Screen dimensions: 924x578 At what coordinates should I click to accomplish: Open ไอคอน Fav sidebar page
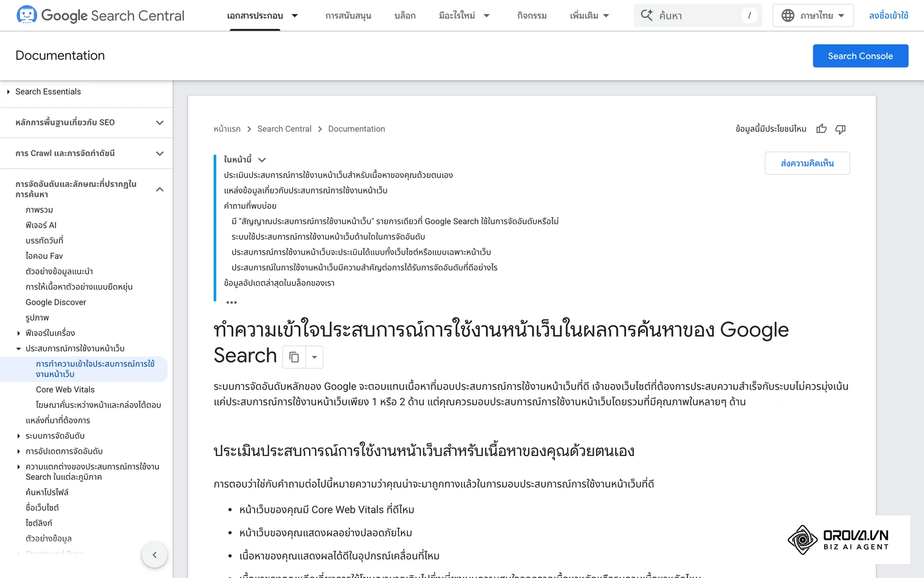click(44, 256)
